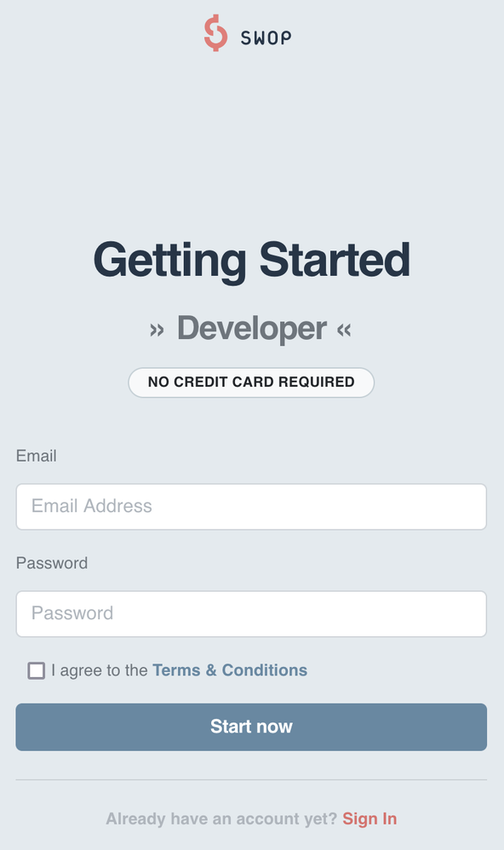The image size is (504, 850).
Task: Click the Getting Started heading
Action: (x=251, y=260)
